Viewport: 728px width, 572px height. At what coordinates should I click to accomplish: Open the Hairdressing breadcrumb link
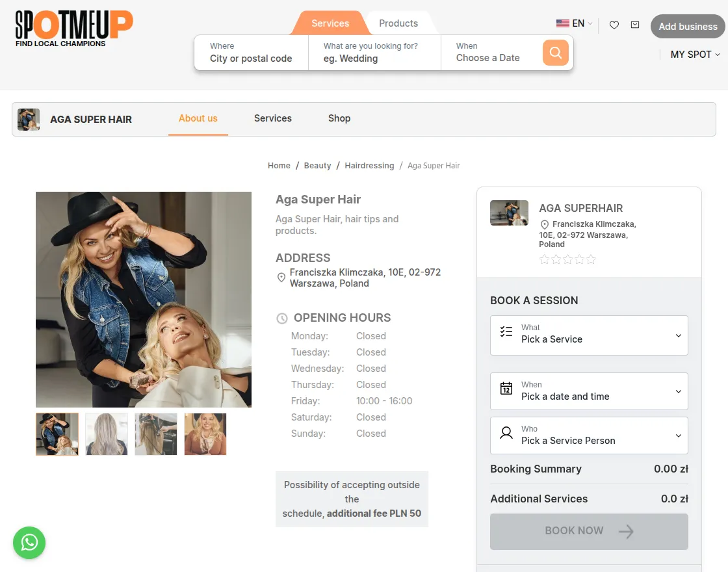pyautogui.click(x=369, y=166)
